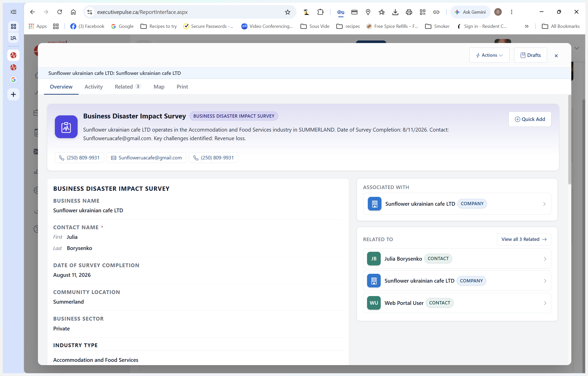Select the Google tab in sidebar
This screenshot has height=376, width=588.
pos(13,79)
